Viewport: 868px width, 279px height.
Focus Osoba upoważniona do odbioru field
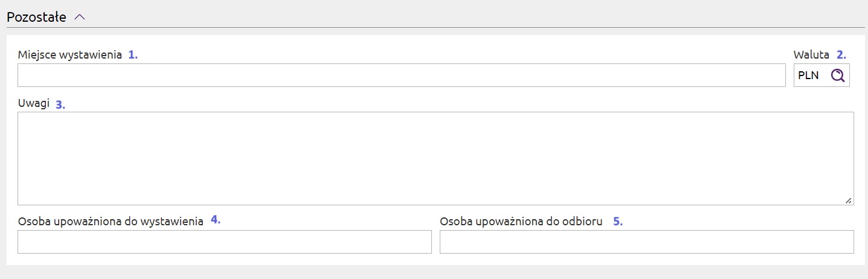point(647,242)
